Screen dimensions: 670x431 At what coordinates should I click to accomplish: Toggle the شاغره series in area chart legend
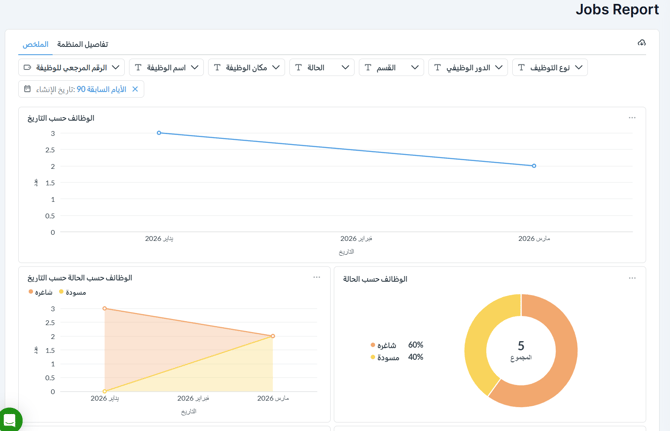(41, 293)
